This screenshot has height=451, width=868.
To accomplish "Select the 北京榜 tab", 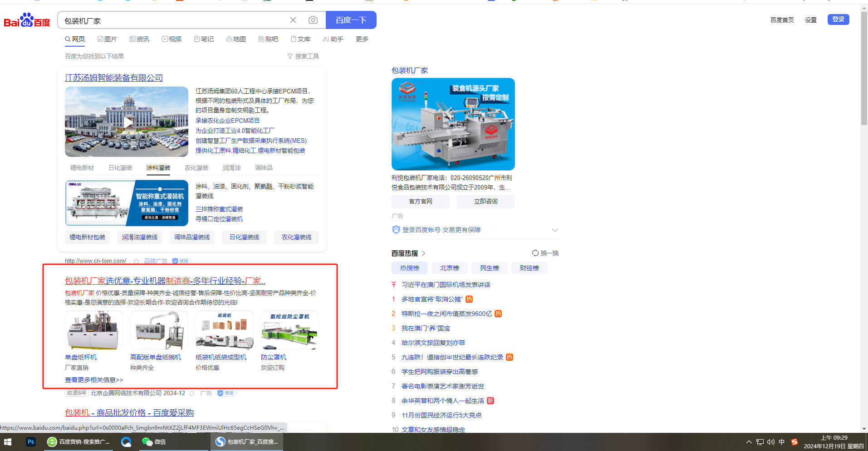I will point(450,268).
